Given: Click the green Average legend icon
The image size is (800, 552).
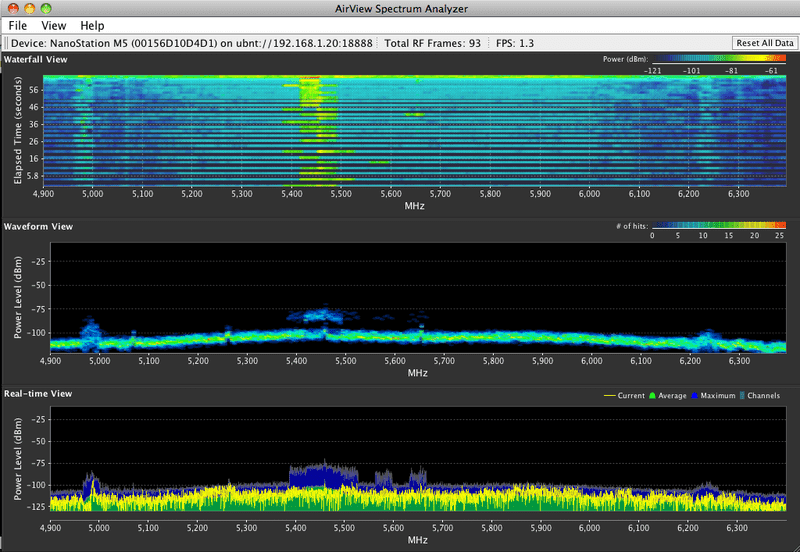Looking at the screenshot, I should [x=654, y=396].
